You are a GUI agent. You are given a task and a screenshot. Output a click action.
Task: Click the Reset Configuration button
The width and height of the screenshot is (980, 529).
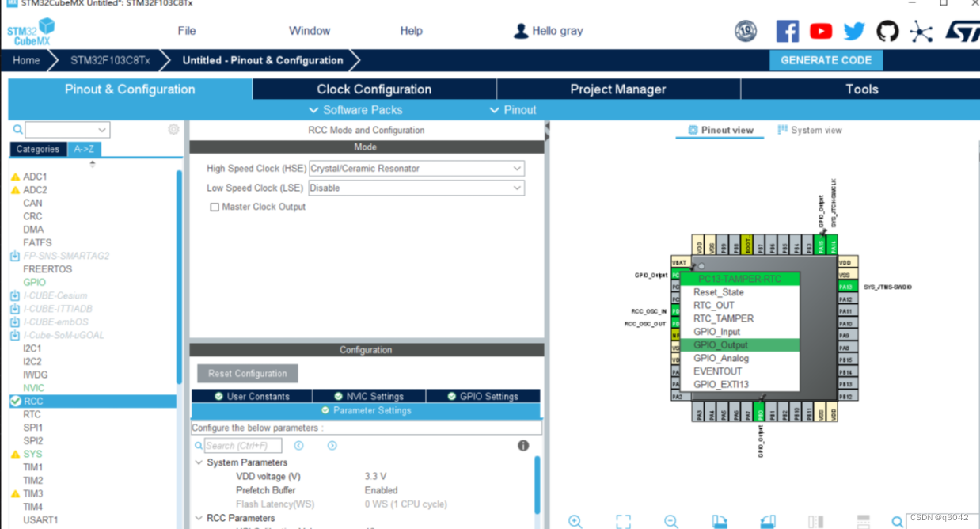[248, 374]
